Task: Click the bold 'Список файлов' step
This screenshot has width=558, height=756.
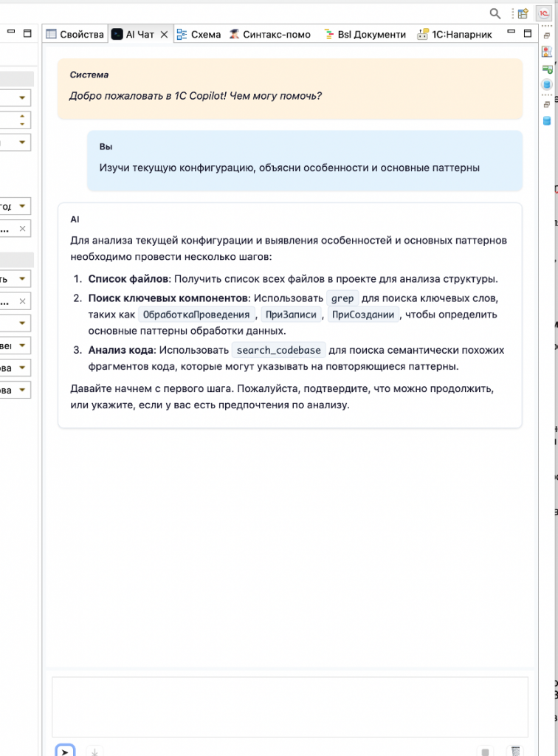Action: click(x=128, y=279)
